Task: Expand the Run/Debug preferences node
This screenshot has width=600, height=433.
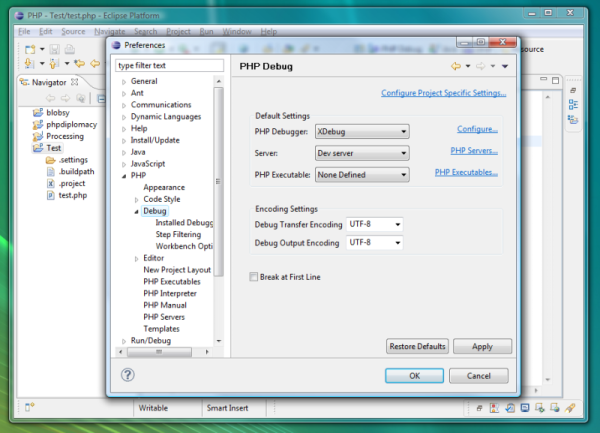Action: [x=124, y=341]
